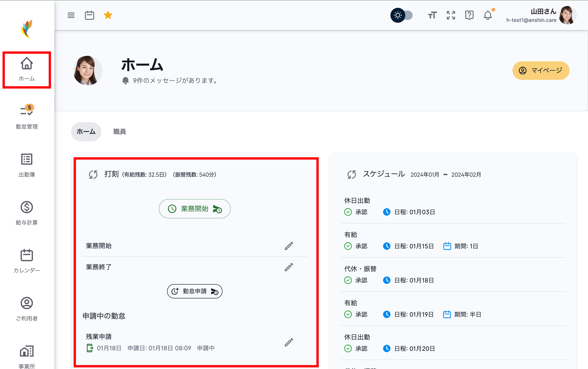Open 出勤簿 in the sidebar
This screenshot has height=369, width=588.
click(27, 164)
